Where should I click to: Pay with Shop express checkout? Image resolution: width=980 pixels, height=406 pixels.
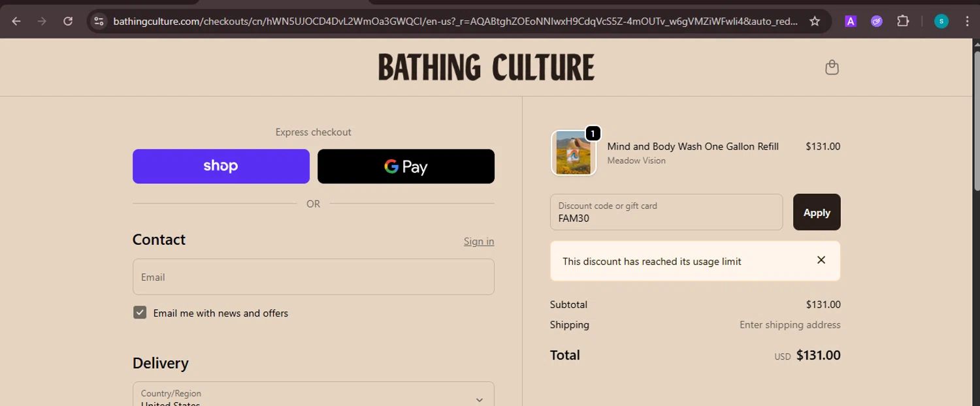coord(221,166)
